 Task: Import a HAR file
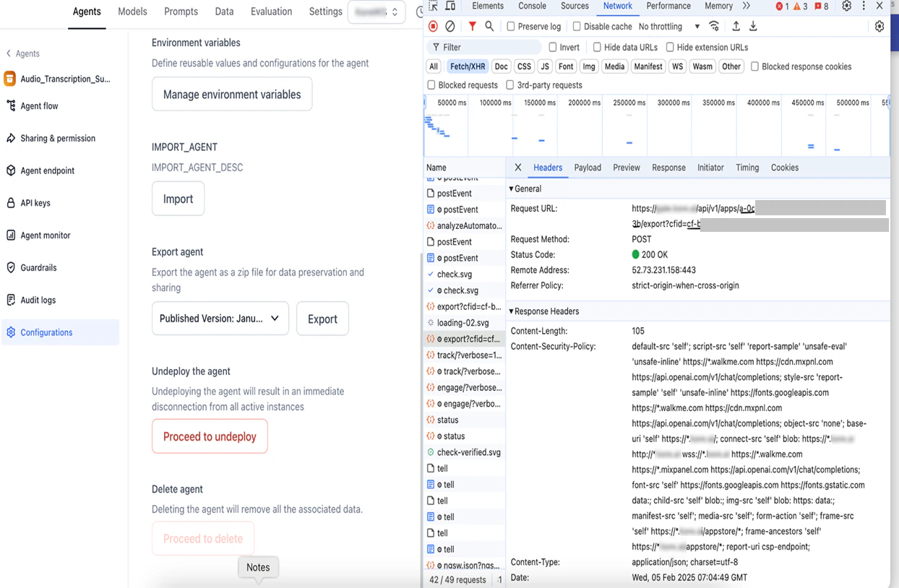click(736, 26)
